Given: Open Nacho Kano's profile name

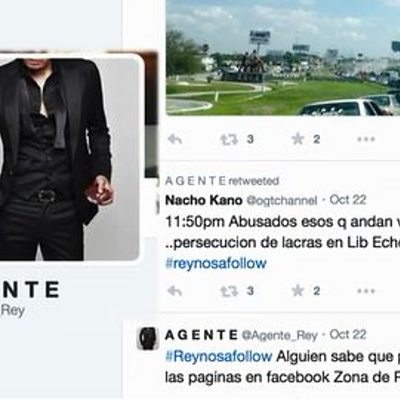Looking at the screenshot, I should [204, 200].
